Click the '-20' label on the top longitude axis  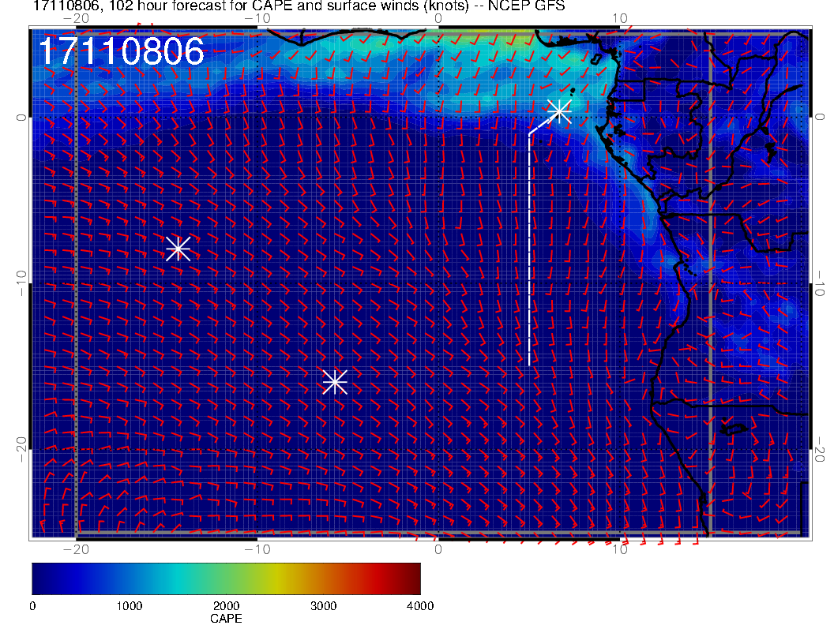point(76,18)
